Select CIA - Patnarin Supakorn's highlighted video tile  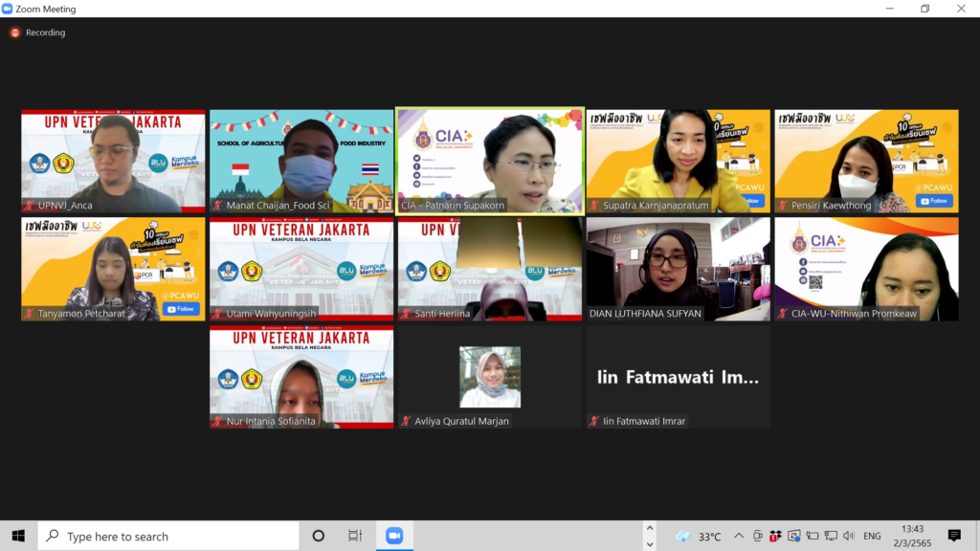point(489,161)
